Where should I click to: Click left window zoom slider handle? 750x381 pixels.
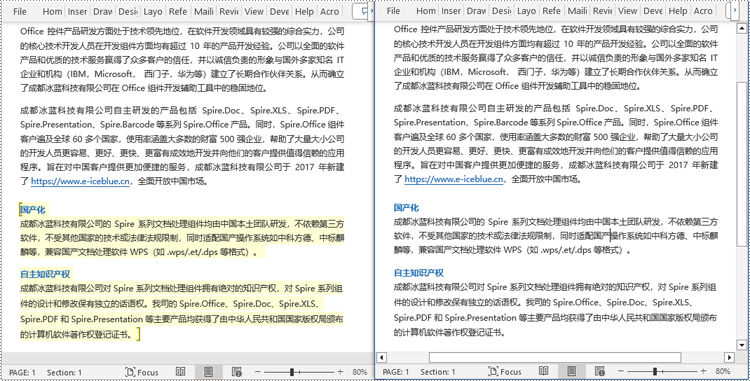click(291, 372)
